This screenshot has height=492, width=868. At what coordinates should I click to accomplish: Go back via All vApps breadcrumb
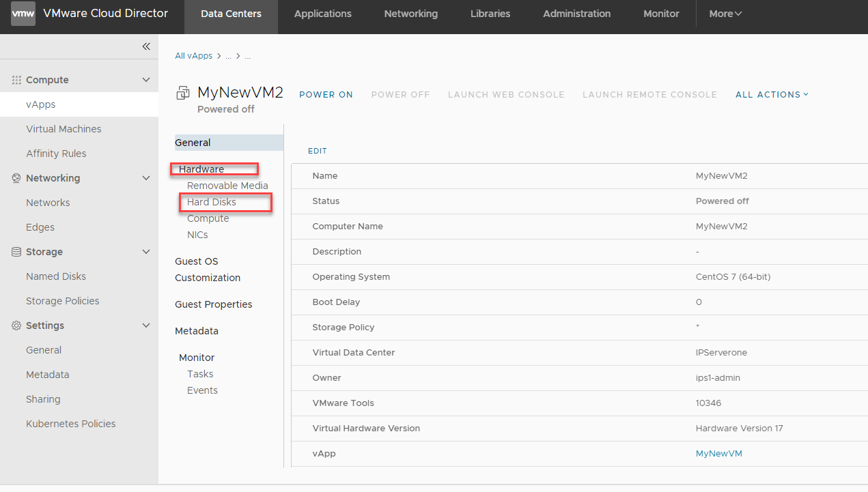193,56
